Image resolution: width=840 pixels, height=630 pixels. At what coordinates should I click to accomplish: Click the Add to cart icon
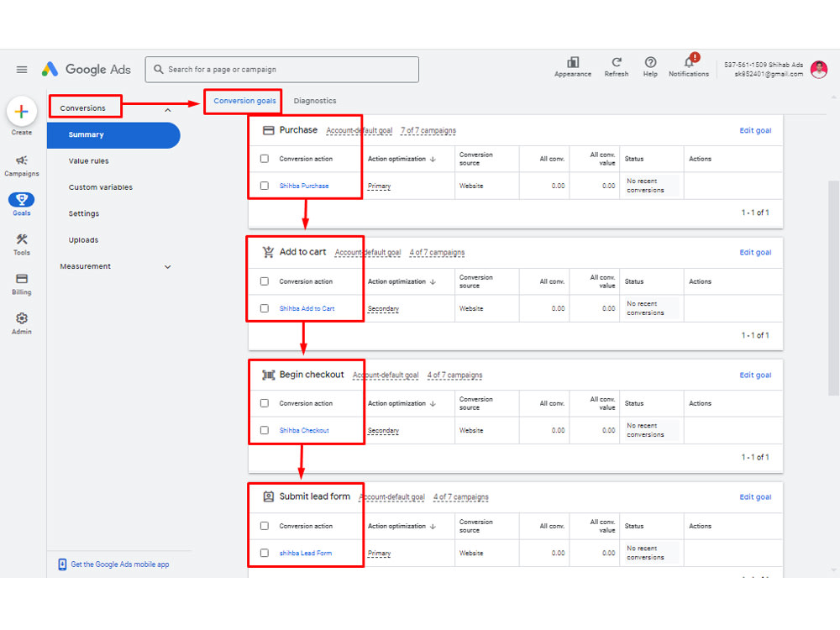click(x=269, y=252)
